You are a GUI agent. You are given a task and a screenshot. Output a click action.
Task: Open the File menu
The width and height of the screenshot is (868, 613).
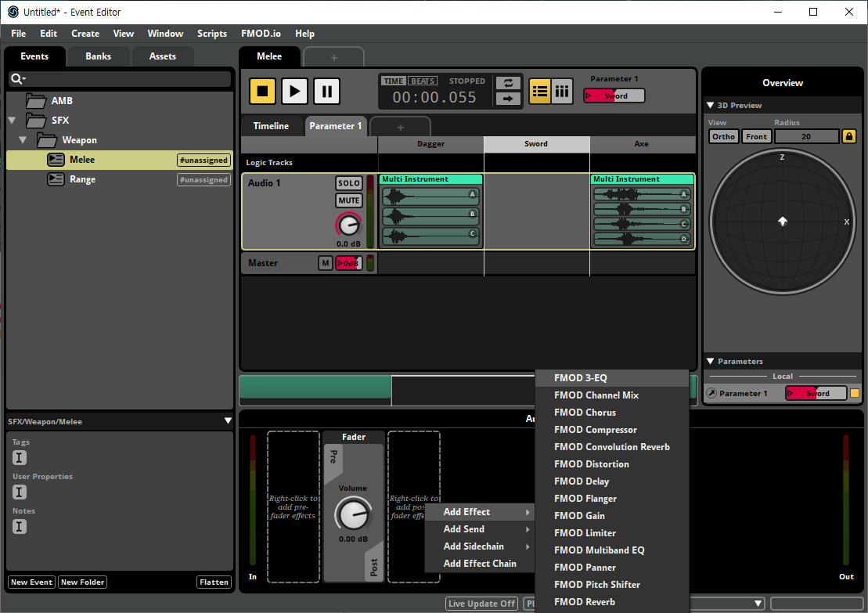pyautogui.click(x=18, y=34)
